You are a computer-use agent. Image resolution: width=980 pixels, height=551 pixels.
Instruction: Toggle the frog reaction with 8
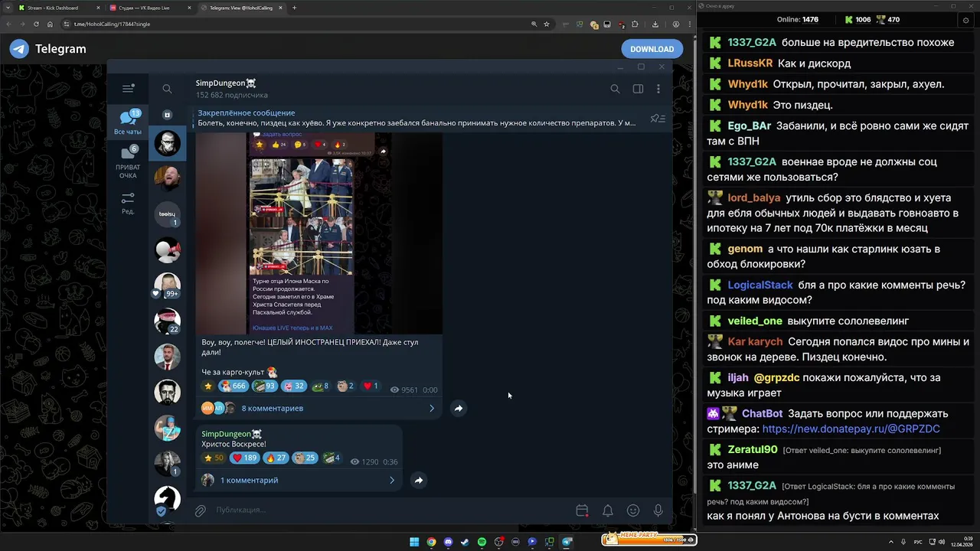321,386
